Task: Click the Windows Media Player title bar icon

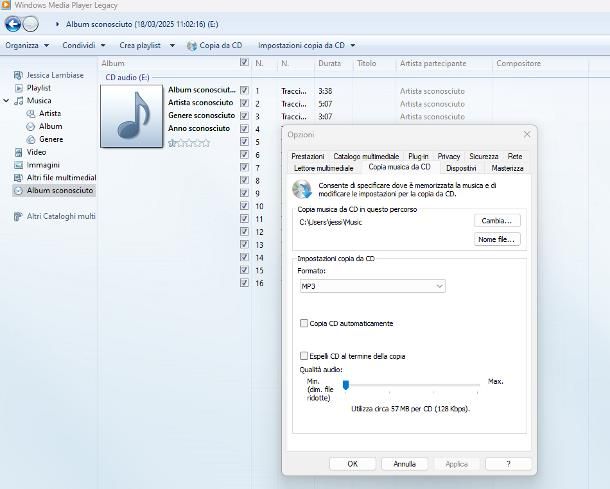Action: pos(5,5)
